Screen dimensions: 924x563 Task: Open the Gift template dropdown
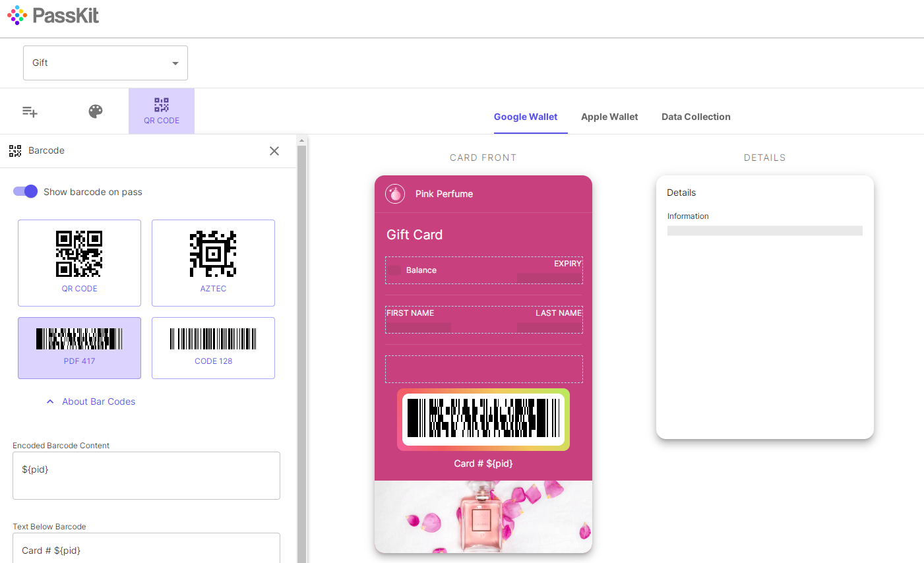click(106, 63)
